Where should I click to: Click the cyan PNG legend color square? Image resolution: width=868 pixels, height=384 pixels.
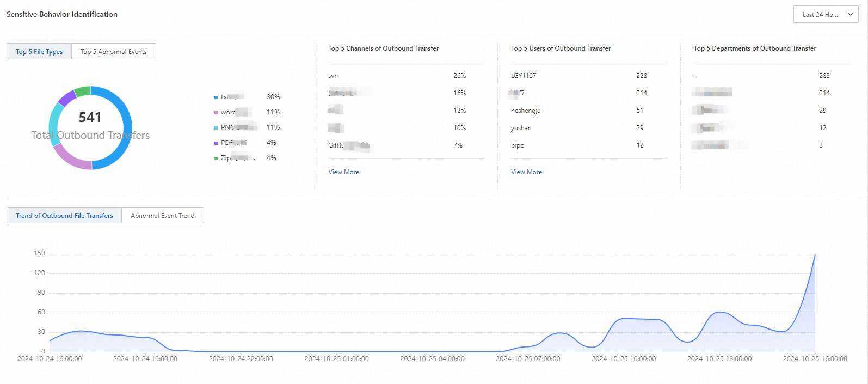216,128
